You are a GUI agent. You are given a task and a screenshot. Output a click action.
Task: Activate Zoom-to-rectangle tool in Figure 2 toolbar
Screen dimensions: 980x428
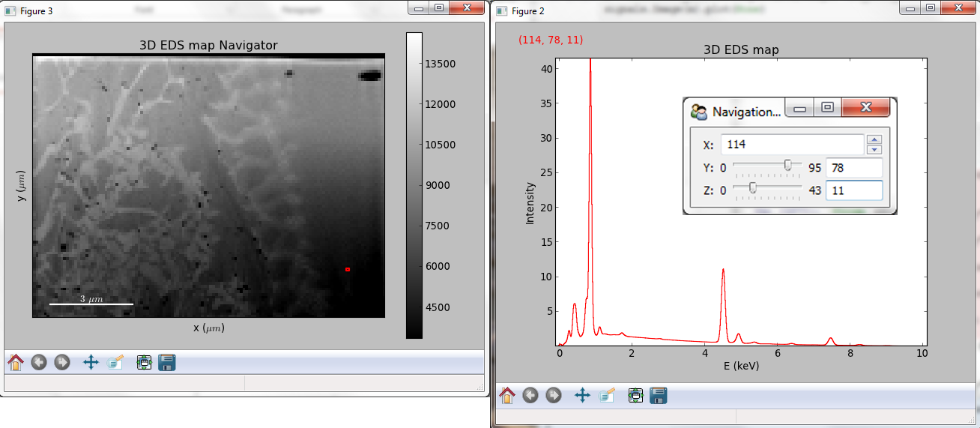pos(606,395)
